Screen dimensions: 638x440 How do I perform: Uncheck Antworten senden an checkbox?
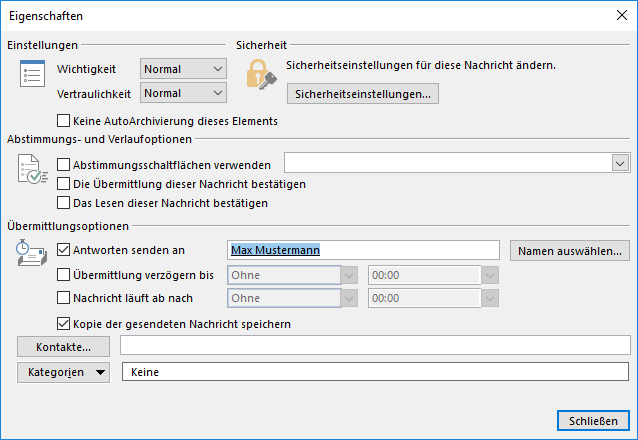click(65, 250)
